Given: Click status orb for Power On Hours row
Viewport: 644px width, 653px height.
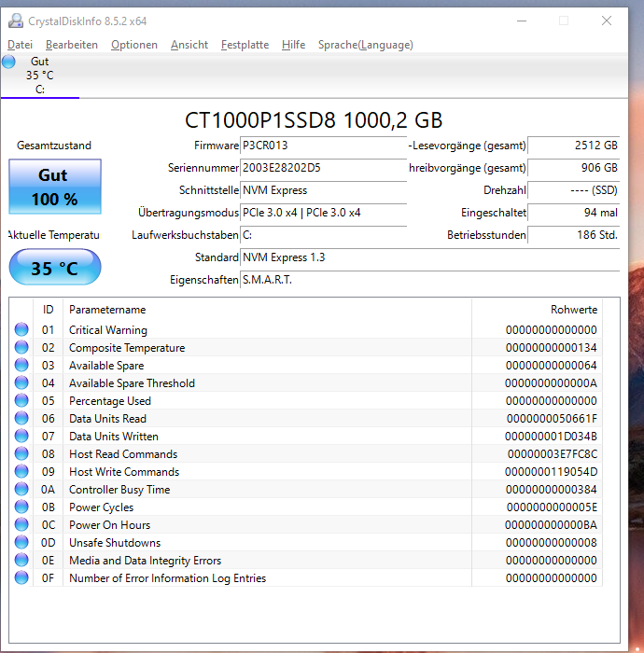Looking at the screenshot, I should (x=21, y=524).
